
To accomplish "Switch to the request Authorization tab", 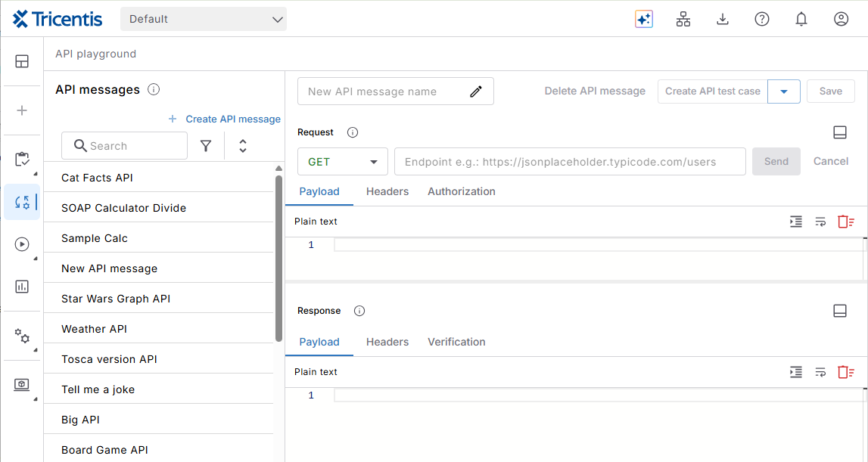I will click(x=461, y=191).
